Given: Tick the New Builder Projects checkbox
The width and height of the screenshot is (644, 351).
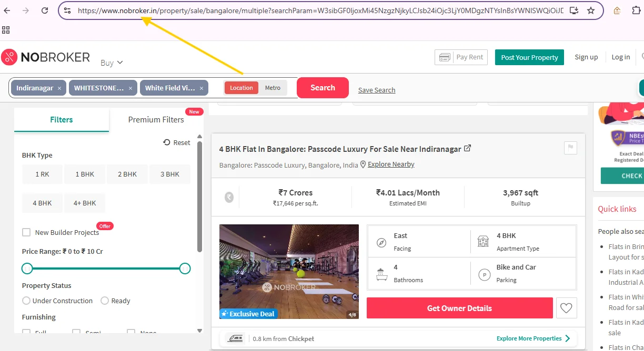Looking at the screenshot, I should [26, 232].
